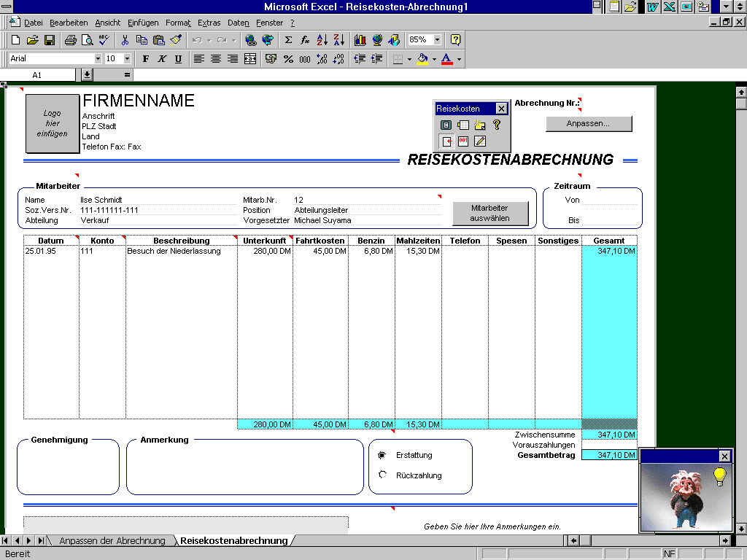Sort ascending with the A-Z icon
Screen dimensions: 747x560
[x=322, y=40]
